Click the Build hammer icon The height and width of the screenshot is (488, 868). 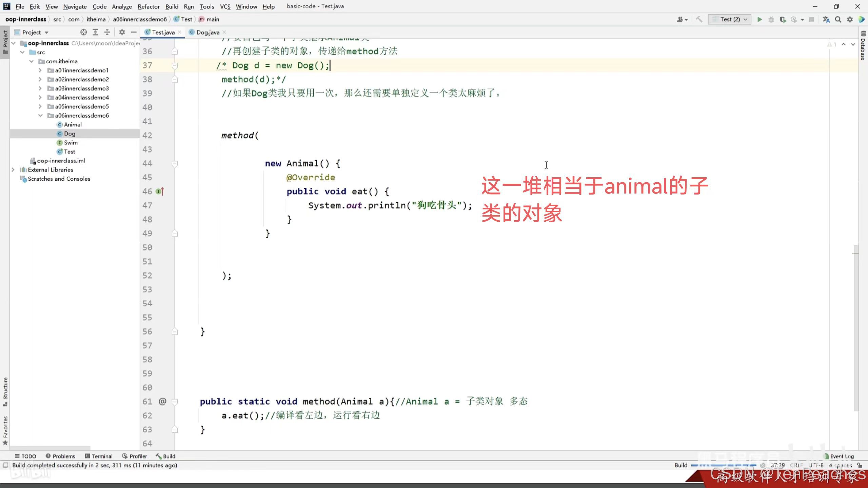(x=699, y=20)
